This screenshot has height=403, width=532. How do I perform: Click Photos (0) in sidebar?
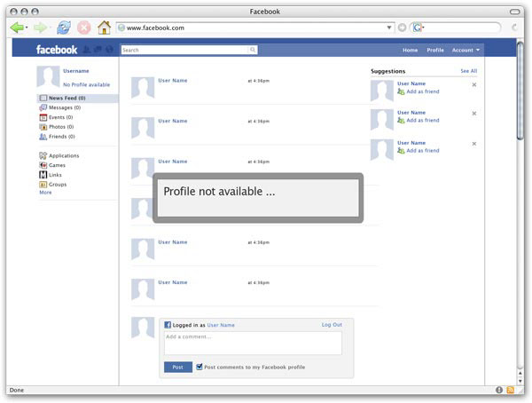click(61, 127)
